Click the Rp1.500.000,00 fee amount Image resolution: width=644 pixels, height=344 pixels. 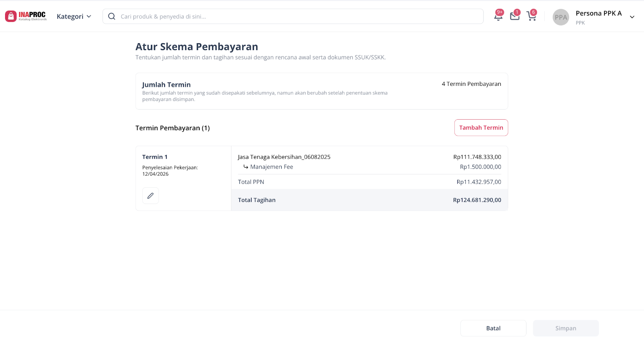click(481, 167)
